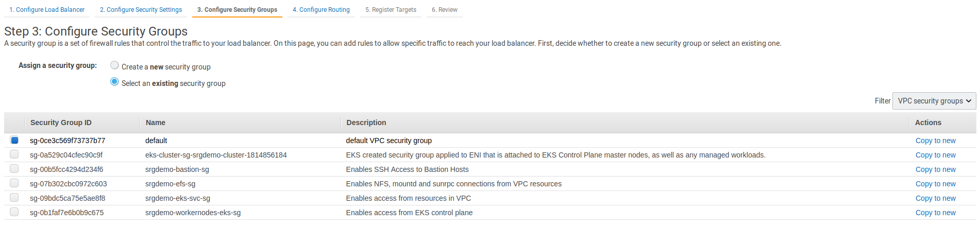Image resolution: width=980 pixels, height=227 pixels.
Task: Click the Name column header
Action: [x=156, y=123]
